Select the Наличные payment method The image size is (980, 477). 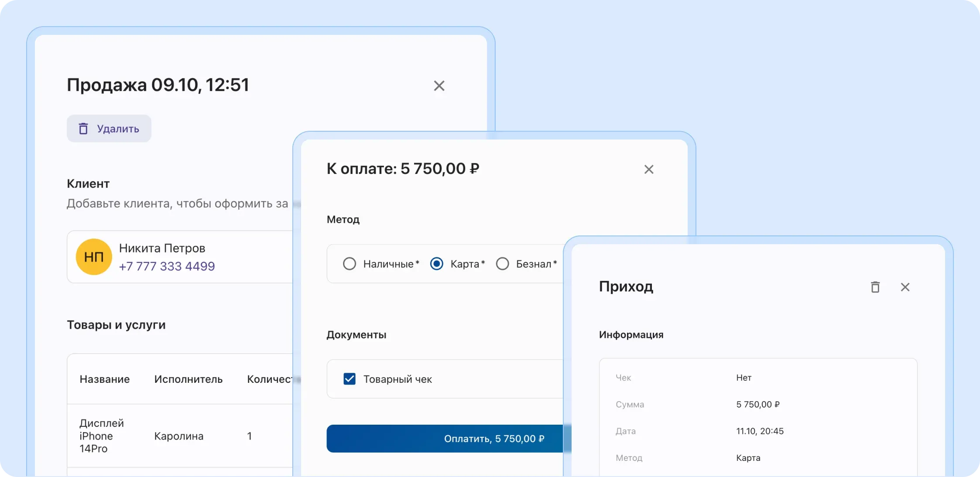click(x=349, y=263)
